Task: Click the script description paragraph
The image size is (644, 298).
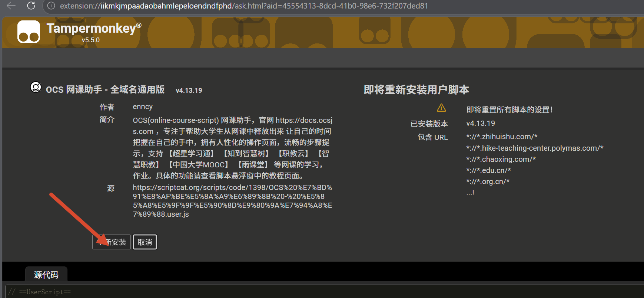Action: (x=233, y=148)
